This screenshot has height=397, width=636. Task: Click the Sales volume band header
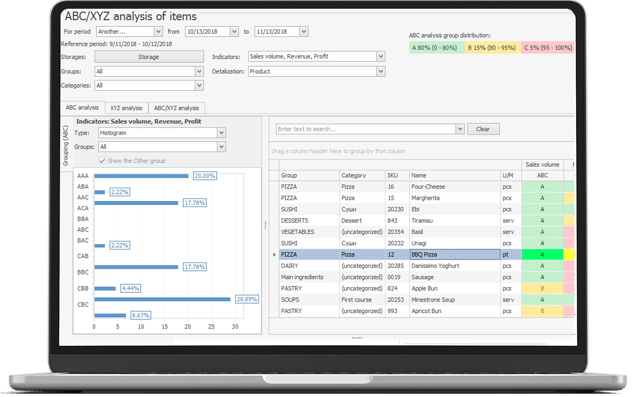(x=542, y=165)
